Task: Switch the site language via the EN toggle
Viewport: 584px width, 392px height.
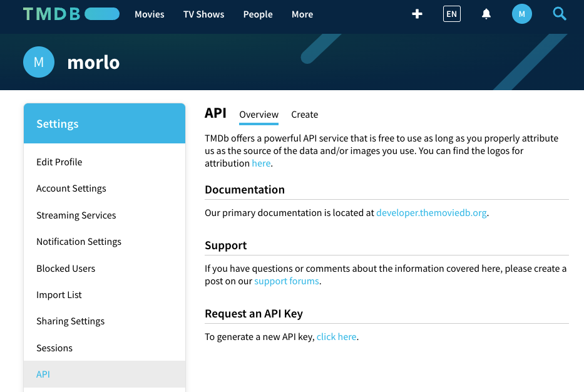Action: point(451,13)
